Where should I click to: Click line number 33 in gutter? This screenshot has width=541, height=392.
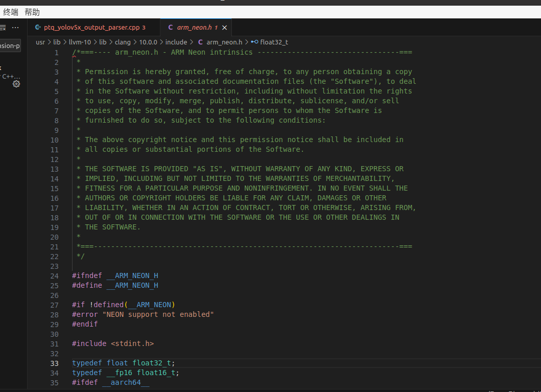coord(55,363)
